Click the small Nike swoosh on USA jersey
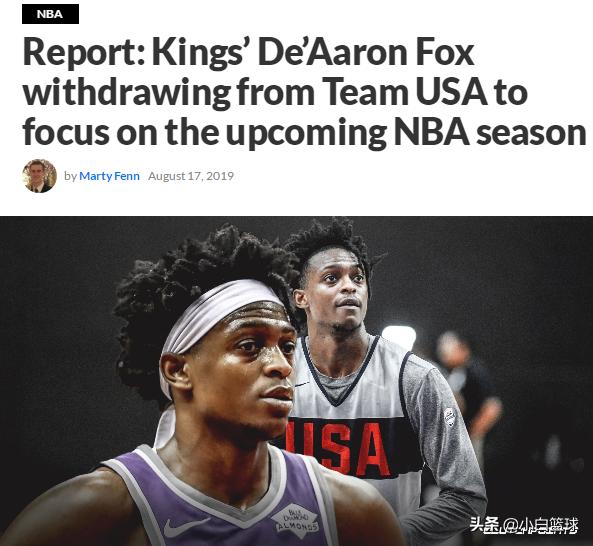Image resolution: width=593 pixels, height=546 pixels. 301,385
